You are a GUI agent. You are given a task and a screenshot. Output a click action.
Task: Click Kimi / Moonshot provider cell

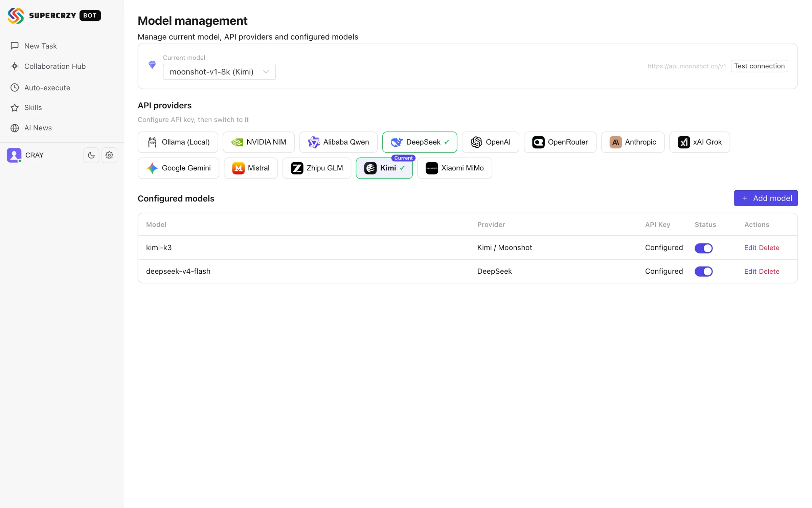point(504,248)
